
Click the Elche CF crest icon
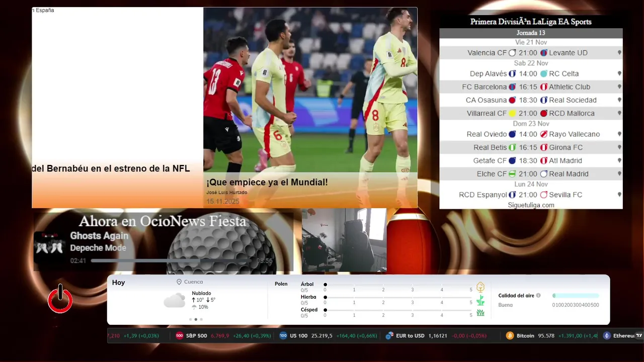(x=512, y=174)
